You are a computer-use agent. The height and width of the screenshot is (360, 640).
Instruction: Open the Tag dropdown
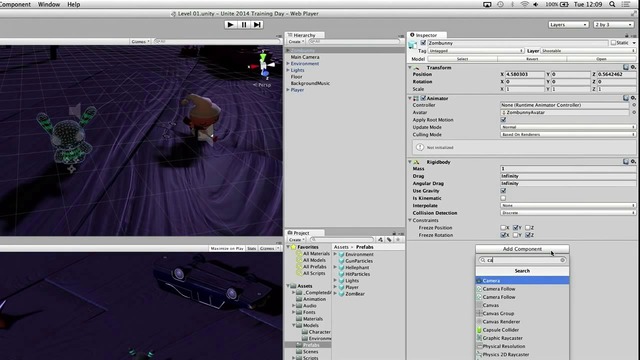476,51
